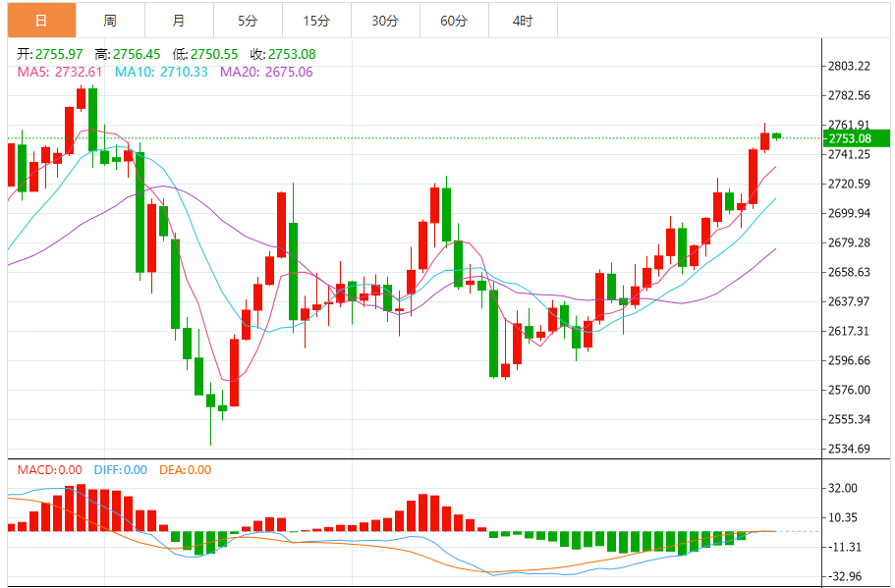Click the 2576.00 price axis label
895x588 pixels.
850,390
